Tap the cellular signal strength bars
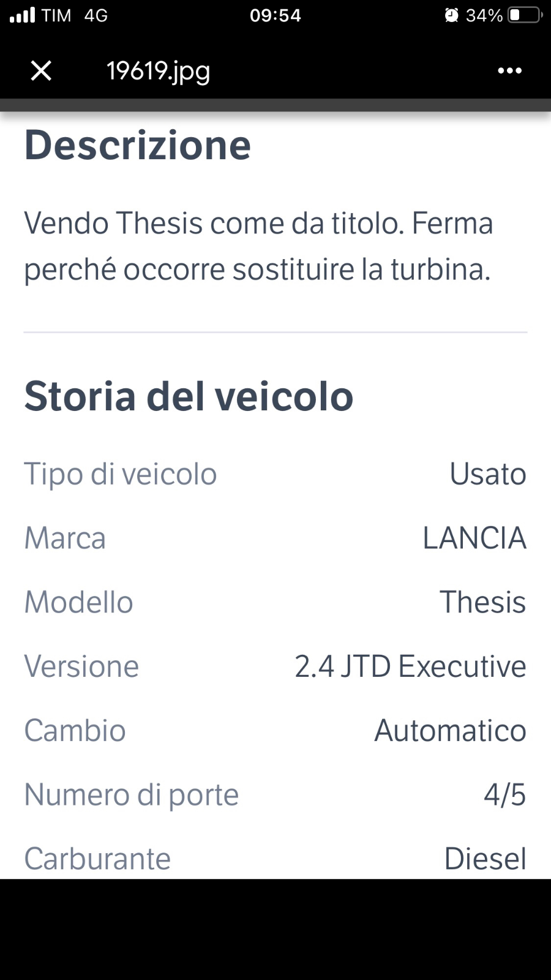The image size is (551, 980). (x=23, y=15)
